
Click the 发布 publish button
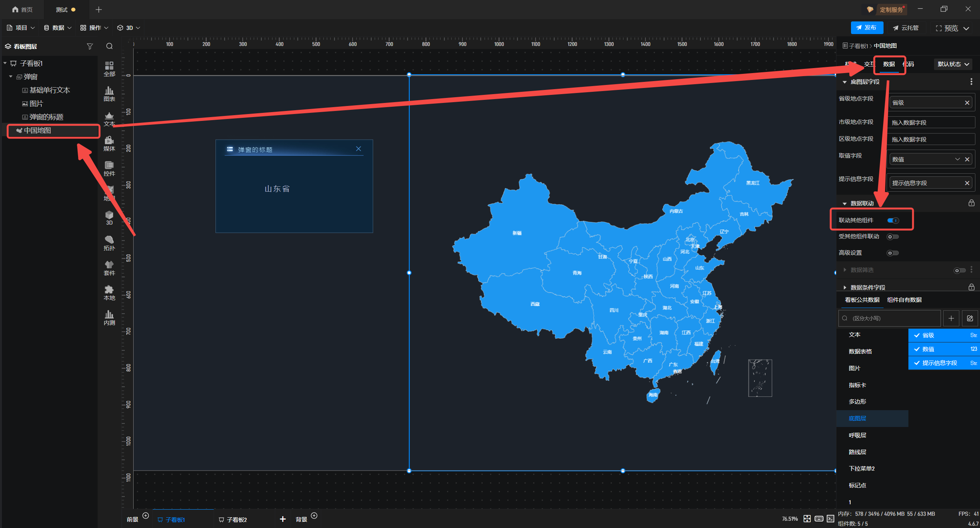point(867,28)
